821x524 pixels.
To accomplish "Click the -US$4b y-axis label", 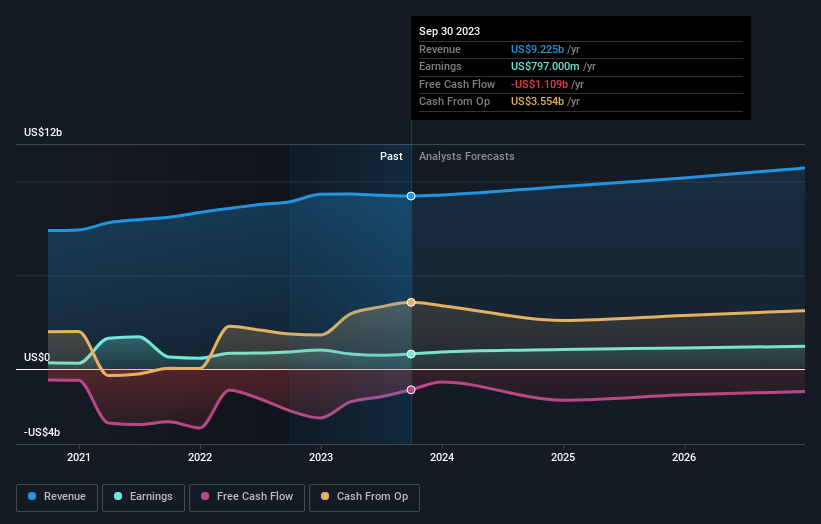I will (x=42, y=432).
